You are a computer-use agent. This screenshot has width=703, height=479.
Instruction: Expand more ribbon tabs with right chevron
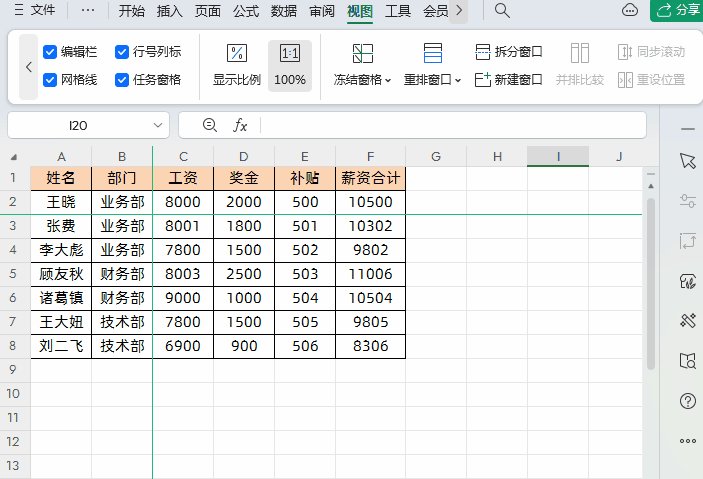pyautogui.click(x=459, y=11)
